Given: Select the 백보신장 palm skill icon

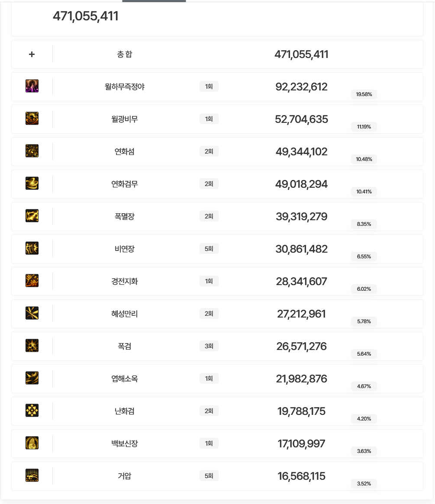Looking at the screenshot, I should (x=32, y=443).
